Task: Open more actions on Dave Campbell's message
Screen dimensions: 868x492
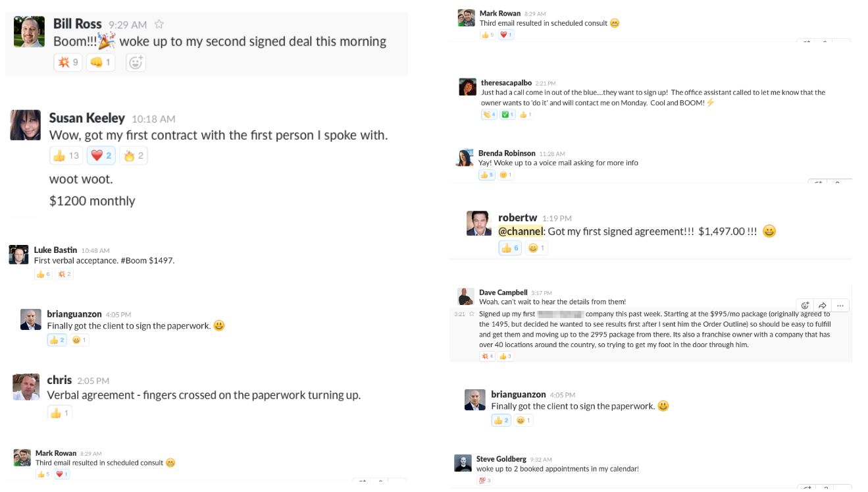Action: [x=840, y=305]
